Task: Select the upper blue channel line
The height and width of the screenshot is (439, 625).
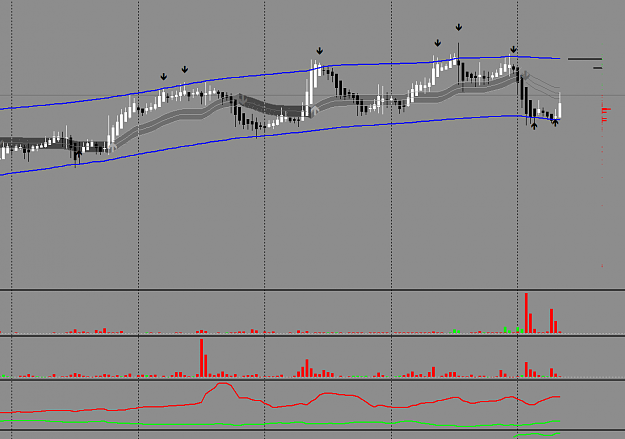Action: point(279,73)
